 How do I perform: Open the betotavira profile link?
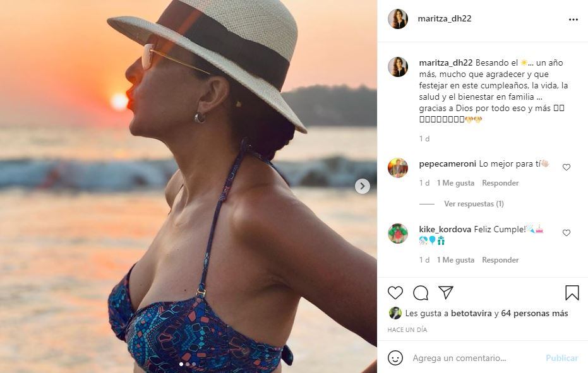471,313
